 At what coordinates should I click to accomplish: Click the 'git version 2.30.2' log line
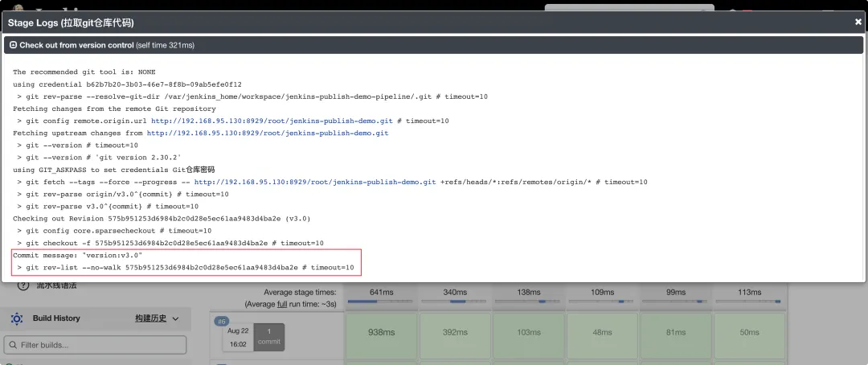point(99,158)
